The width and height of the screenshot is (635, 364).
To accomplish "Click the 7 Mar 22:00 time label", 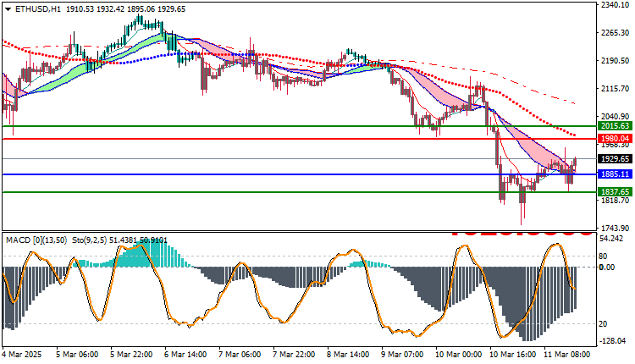I will click(294, 355).
